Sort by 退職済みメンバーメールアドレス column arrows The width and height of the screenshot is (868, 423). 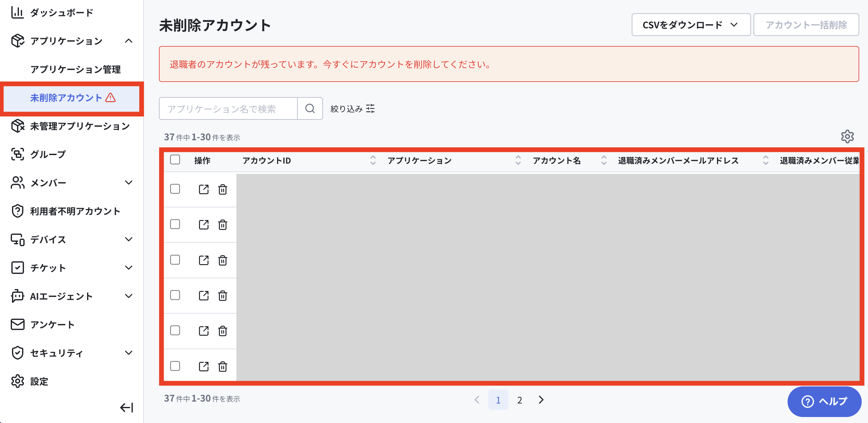765,160
